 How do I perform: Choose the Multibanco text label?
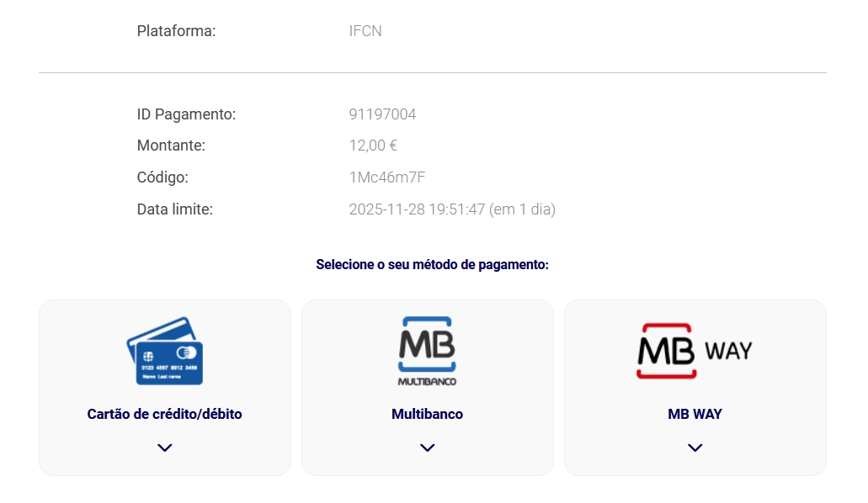427,414
